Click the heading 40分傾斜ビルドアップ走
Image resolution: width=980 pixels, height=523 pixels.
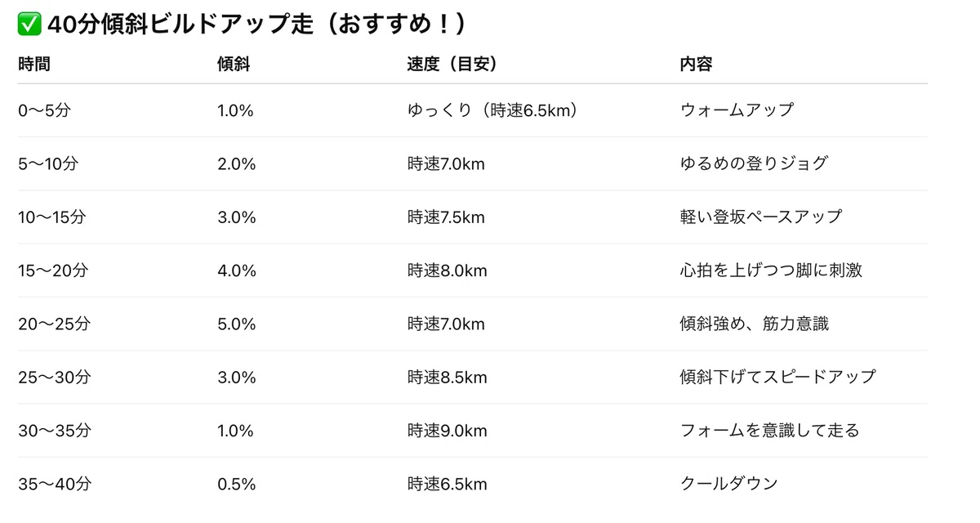tap(180, 25)
